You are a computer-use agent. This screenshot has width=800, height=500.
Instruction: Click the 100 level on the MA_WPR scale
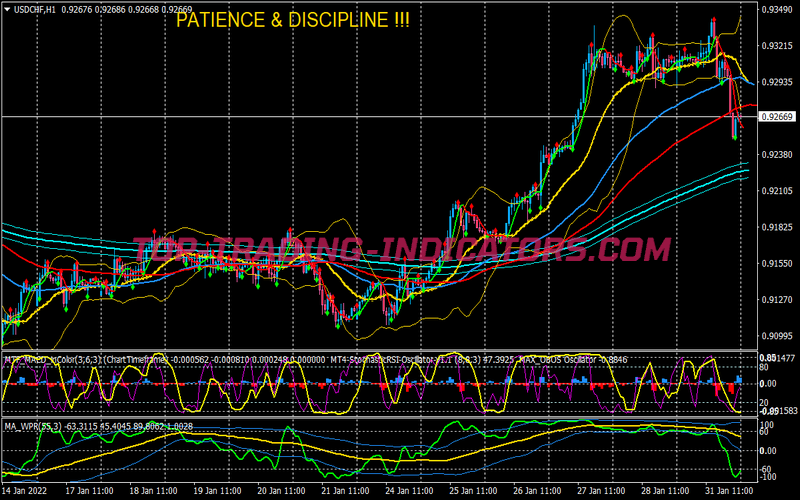767,424
